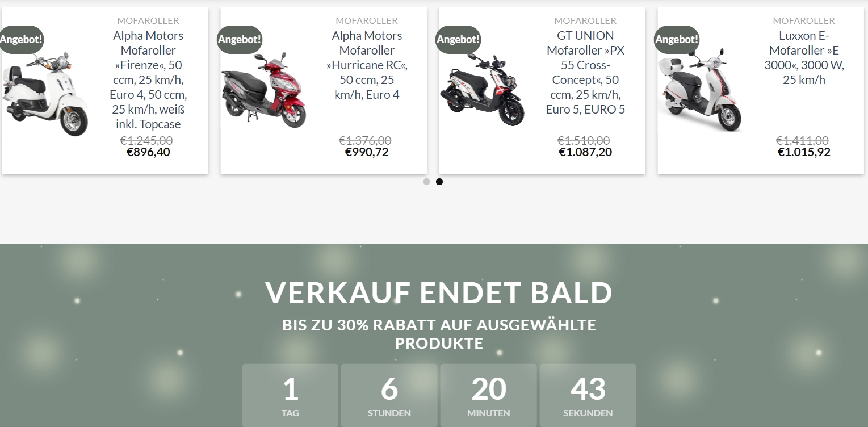Click the Verkauf endet bald banner heading

pos(439,292)
